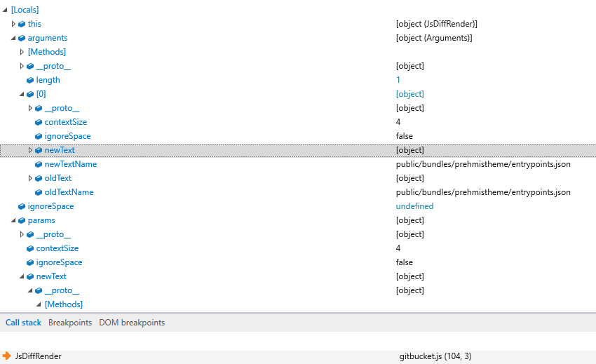Open the Call stack tab
The width and height of the screenshot is (596, 364).
pyautogui.click(x=23, y=323)
